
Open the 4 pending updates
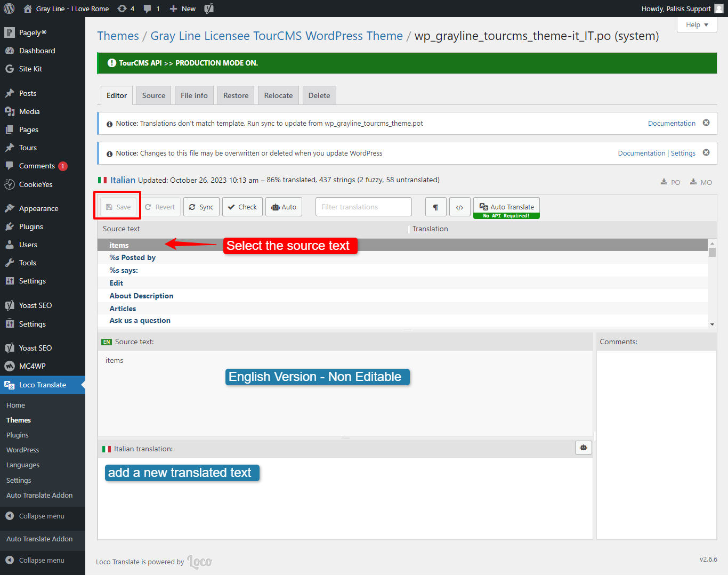point(126,9)
